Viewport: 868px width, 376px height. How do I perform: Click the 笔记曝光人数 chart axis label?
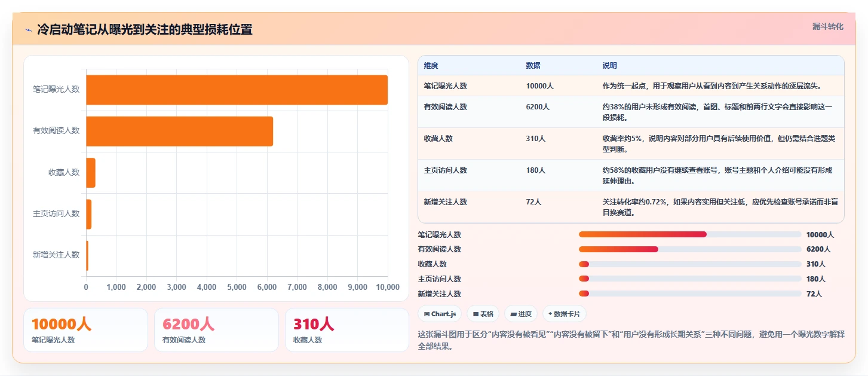pos(56,89)
